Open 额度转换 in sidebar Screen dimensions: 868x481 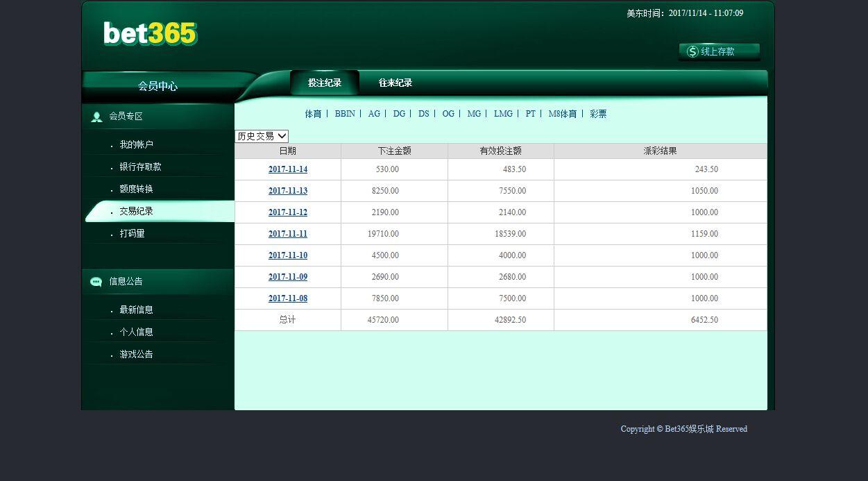click(136, 189)
